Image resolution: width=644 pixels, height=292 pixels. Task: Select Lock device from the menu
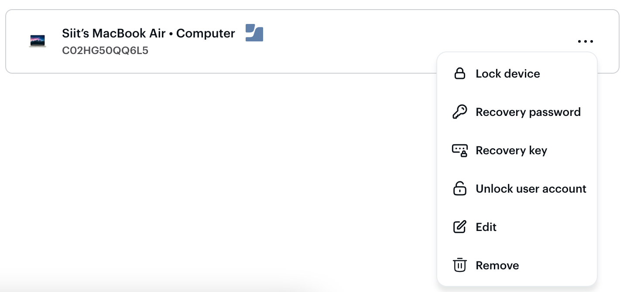(x=507, y=74)
